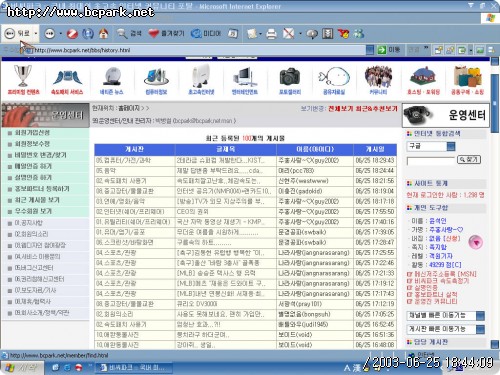Go to the browser home page icon

coord(104,33)
